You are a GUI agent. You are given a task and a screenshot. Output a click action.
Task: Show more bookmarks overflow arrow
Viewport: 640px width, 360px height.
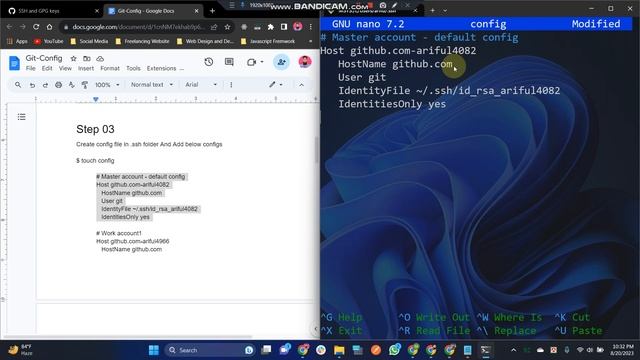click(310, 41)
